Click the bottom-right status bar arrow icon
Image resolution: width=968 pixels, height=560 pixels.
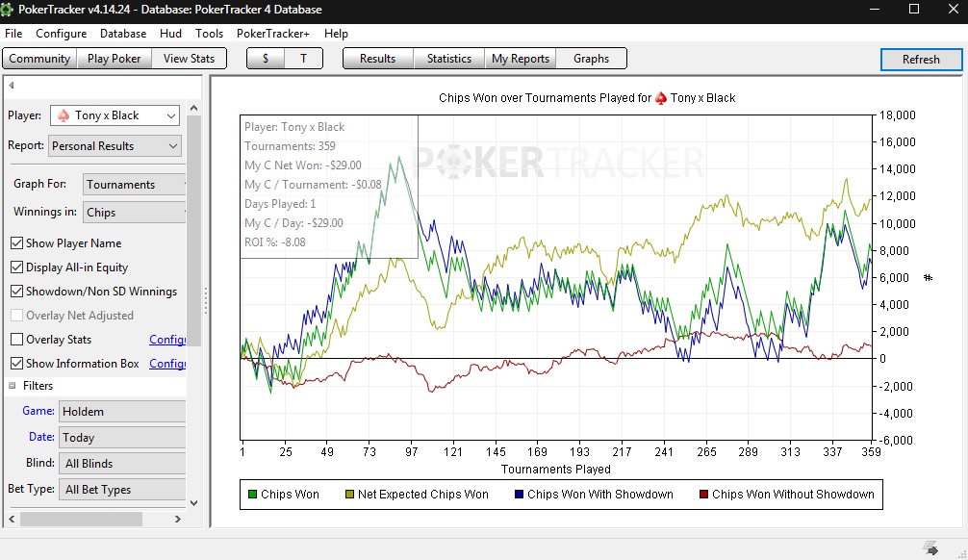coord(931,548)
